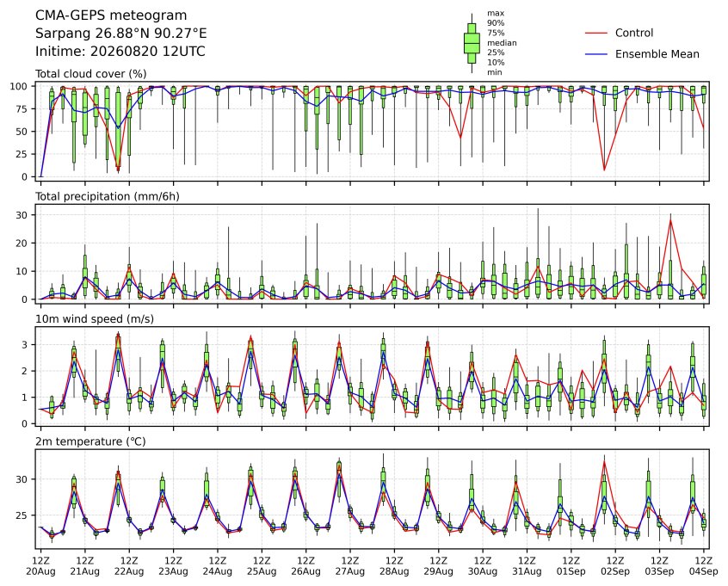
Task: Click the Sarpang coordinates text
Action: (x=120, y=34)
